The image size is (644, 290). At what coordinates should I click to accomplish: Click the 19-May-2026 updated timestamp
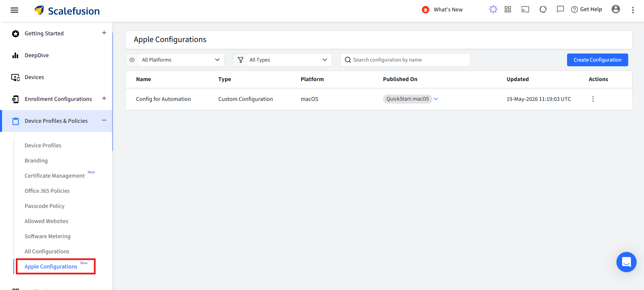pyautogui.click(x=539, y=99)
